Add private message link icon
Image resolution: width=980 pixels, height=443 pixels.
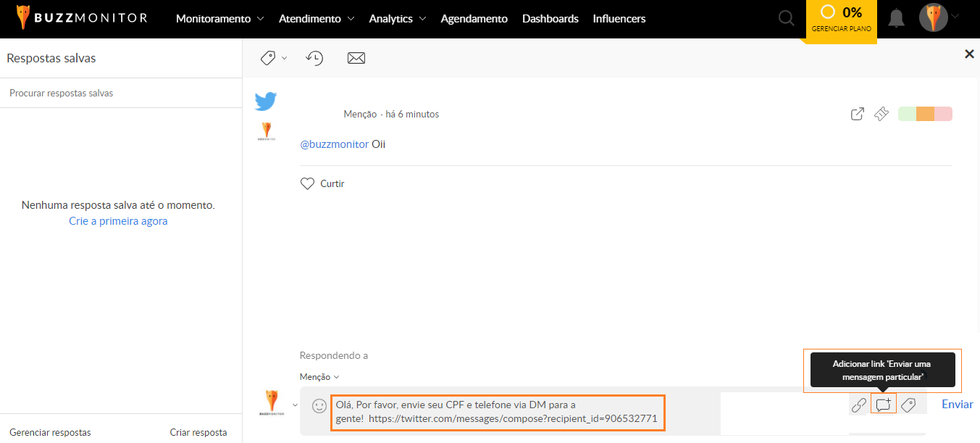[884, 405]
